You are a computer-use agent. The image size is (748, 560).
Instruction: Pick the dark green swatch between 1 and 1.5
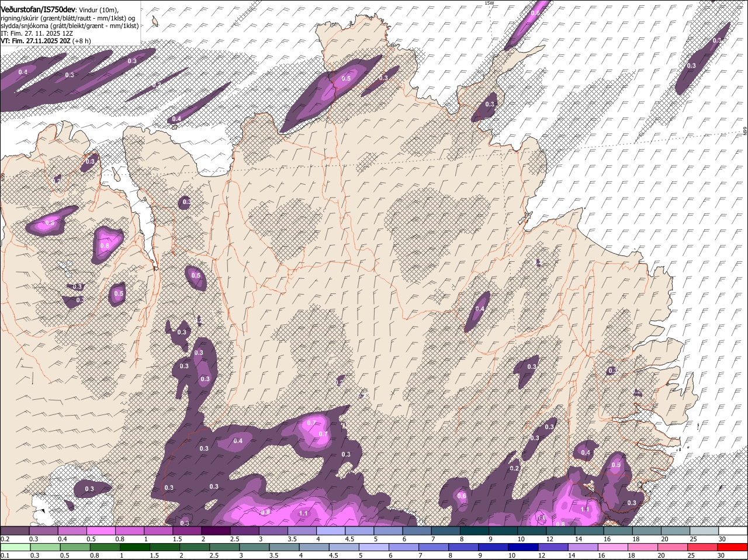[134, 548]
